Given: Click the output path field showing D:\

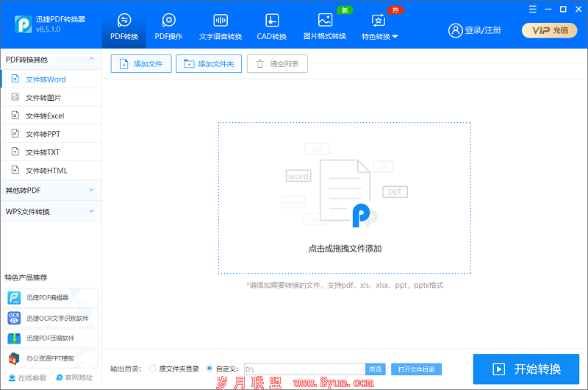Looking at the screenshot, I should point(304,369).
